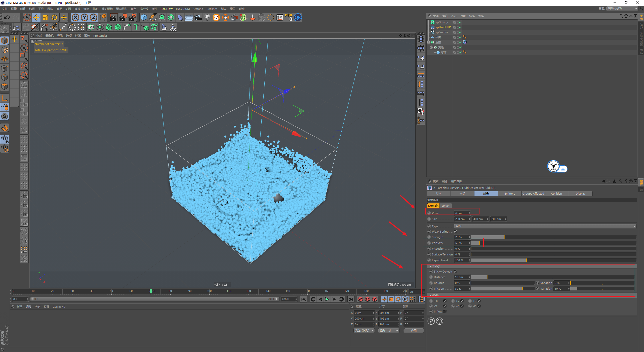Image resolution: width=644 pixels, height=352 pixels.
Task: Click the Vorticity slider bar
Action: 553,243
